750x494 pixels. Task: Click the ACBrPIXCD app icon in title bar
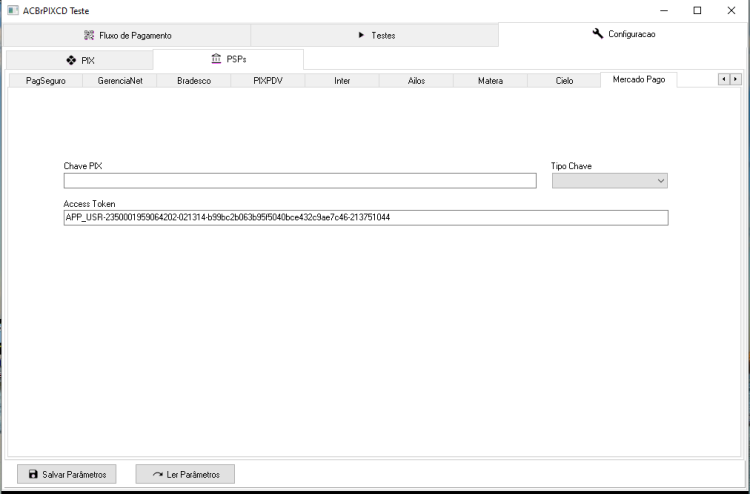click(13, 10)
